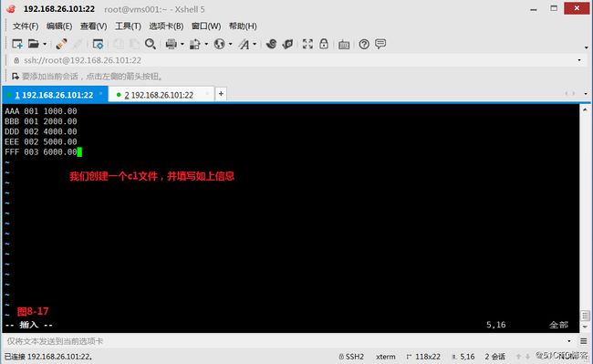The height and width of the screenshot is (364, 593).
Task: Expand the Open Session folder dropdown arrow
Action: coord(45,44)
